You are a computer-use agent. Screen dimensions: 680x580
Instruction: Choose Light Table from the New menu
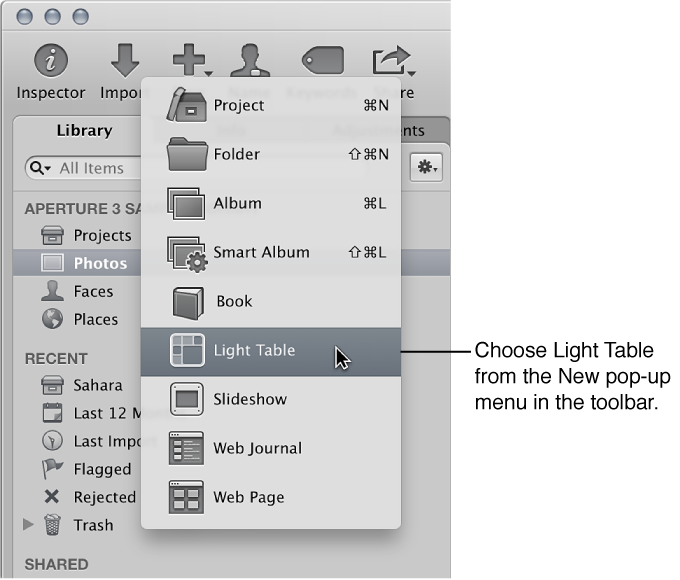pyautogui.click(x=271, y=352)
